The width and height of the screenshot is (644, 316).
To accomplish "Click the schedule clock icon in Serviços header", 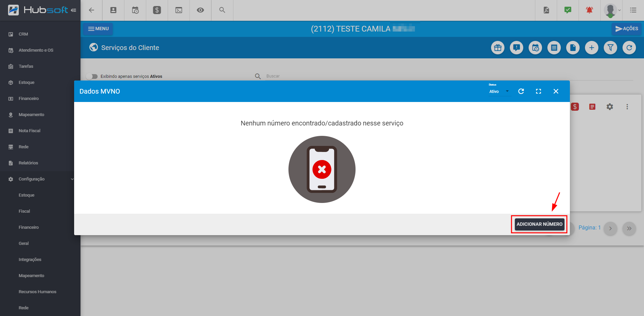I will tap(535, 48).
